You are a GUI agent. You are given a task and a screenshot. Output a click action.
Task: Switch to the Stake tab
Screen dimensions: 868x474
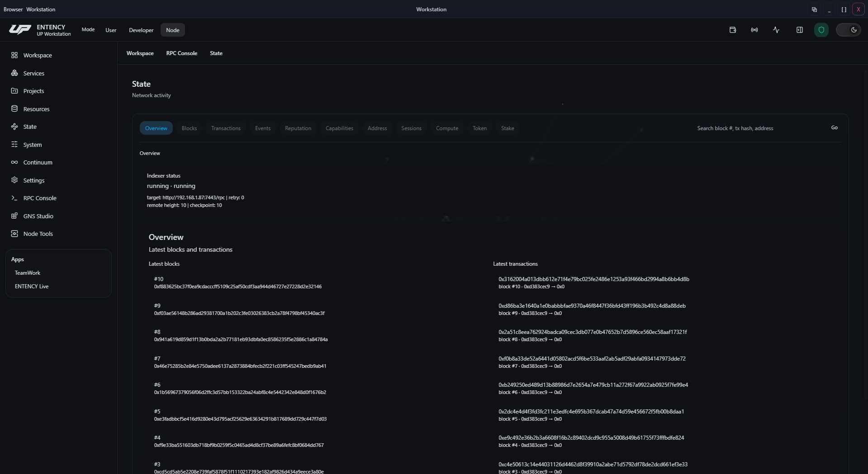508,128
